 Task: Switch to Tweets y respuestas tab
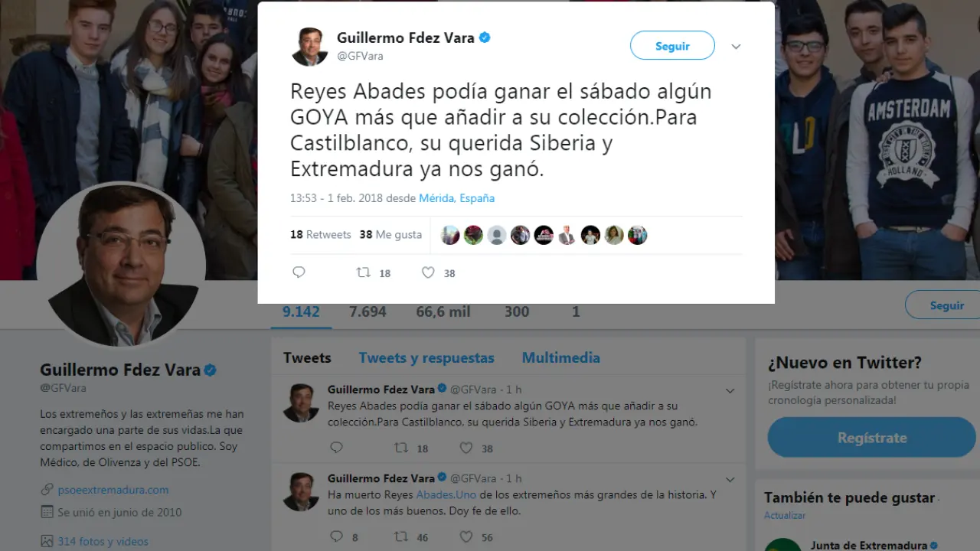(426, 357)
